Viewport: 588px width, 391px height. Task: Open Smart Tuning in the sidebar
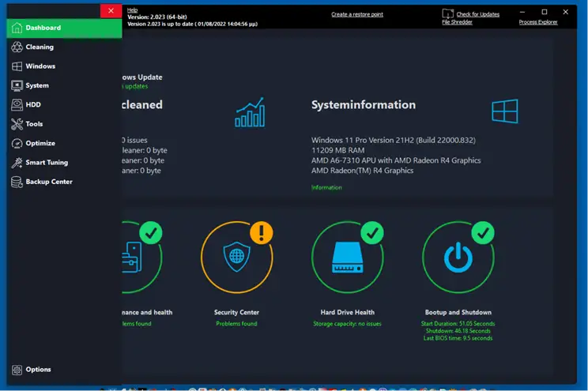pyautogui.click(x=65, y=162)
